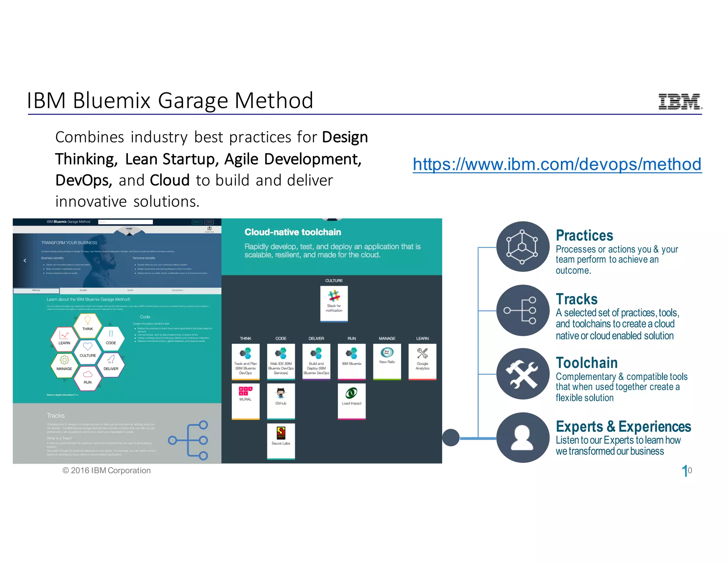Open the Load Impact tool card
This screenshot has width=728, height=562.
(352, 401)
